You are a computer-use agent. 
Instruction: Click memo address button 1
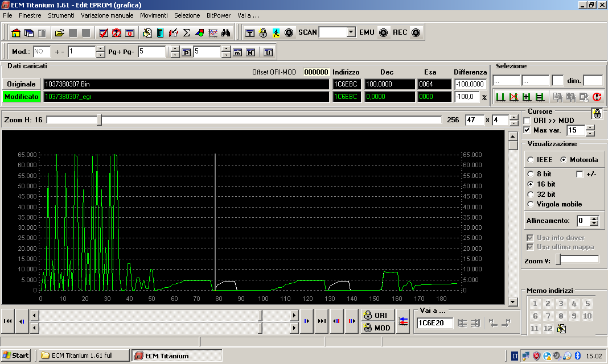pyautogui.click(x=535, y=304)
